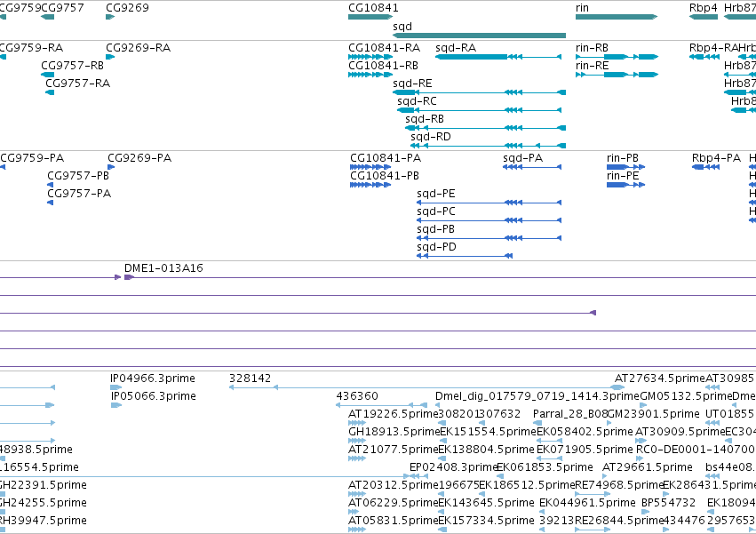
Task: Open the CG10841 gene feature
Action: pos(370,17)
